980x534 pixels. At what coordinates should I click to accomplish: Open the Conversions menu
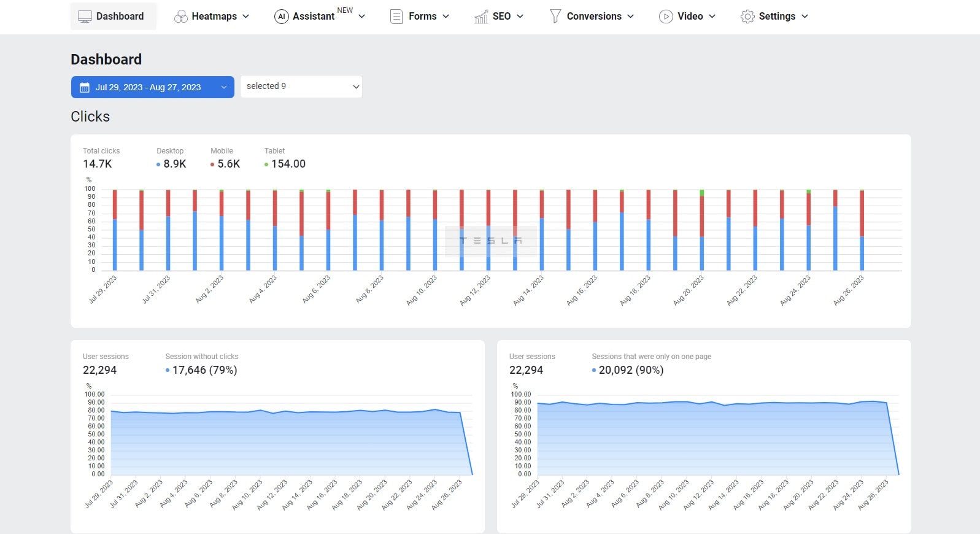(593, 17)
